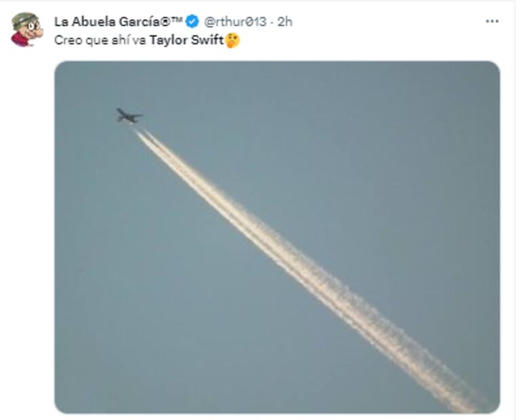Click the helmet on the avatar cartoon
Screen dimensions: 522x420
point(24,18)
